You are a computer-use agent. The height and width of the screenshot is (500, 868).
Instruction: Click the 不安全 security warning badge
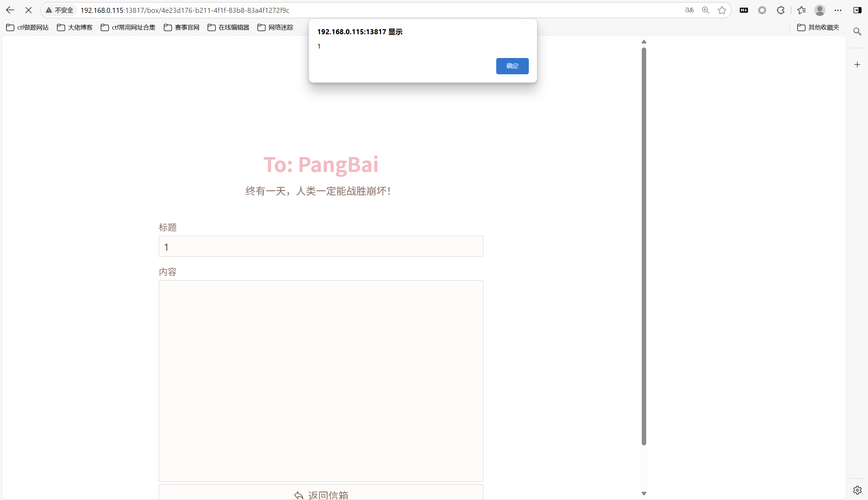tap(60, 10)
